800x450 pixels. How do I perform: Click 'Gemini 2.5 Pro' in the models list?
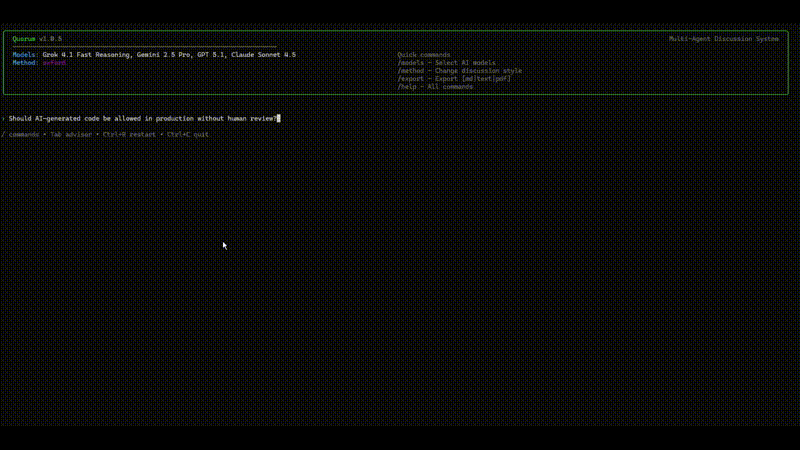pyautogui.click(x=163, y=55)
